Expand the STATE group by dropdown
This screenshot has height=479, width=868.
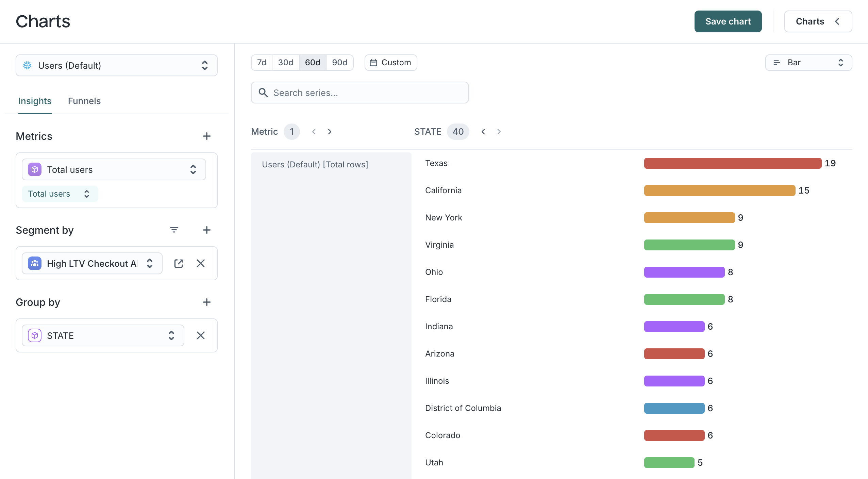(x=103, y=335)
